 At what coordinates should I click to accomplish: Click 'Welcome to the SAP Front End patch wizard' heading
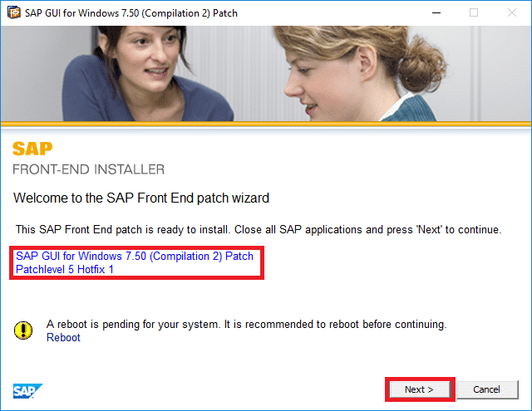141,198
